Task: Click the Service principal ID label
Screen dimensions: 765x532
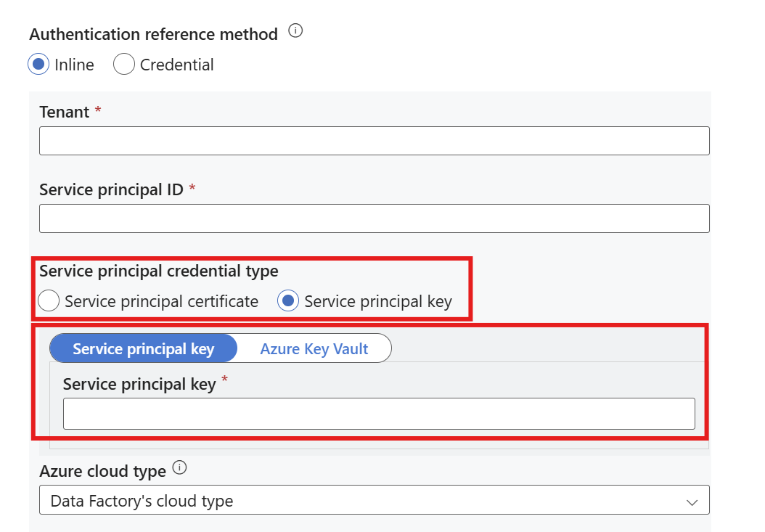Action: [x=111, y=189]
